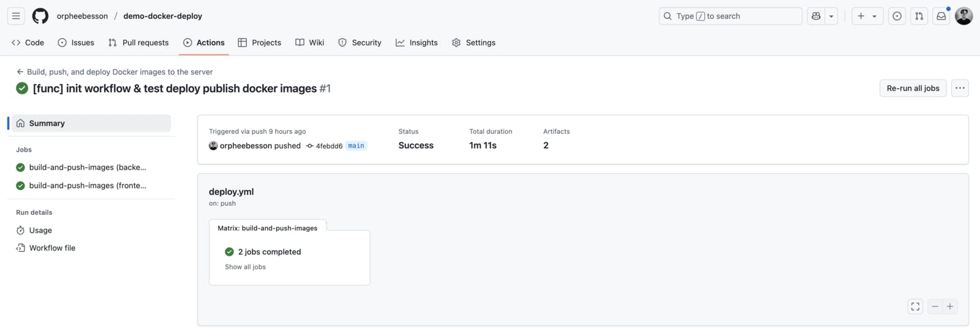Open the three-dot run options menu
This screenshot has height=330, width=980.
coord(960,88)
